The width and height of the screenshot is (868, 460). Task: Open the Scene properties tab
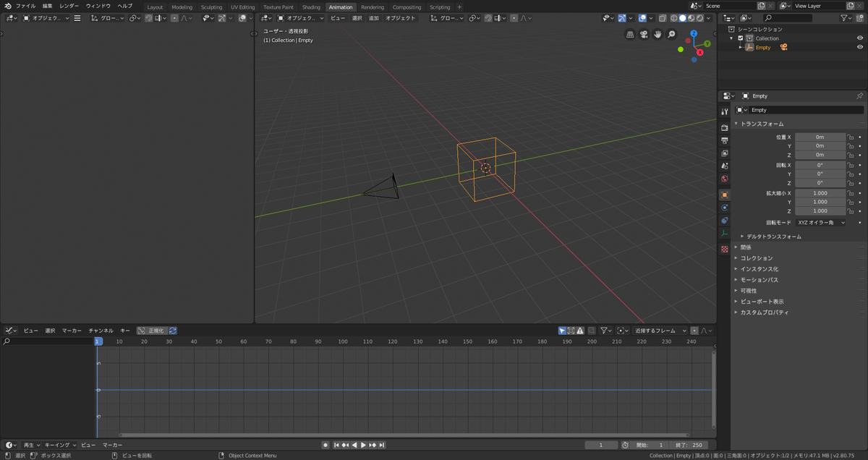click(724, 166)
